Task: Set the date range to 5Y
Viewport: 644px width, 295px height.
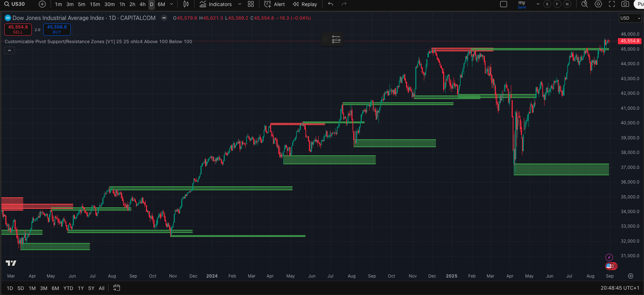Action: (91, 288)
